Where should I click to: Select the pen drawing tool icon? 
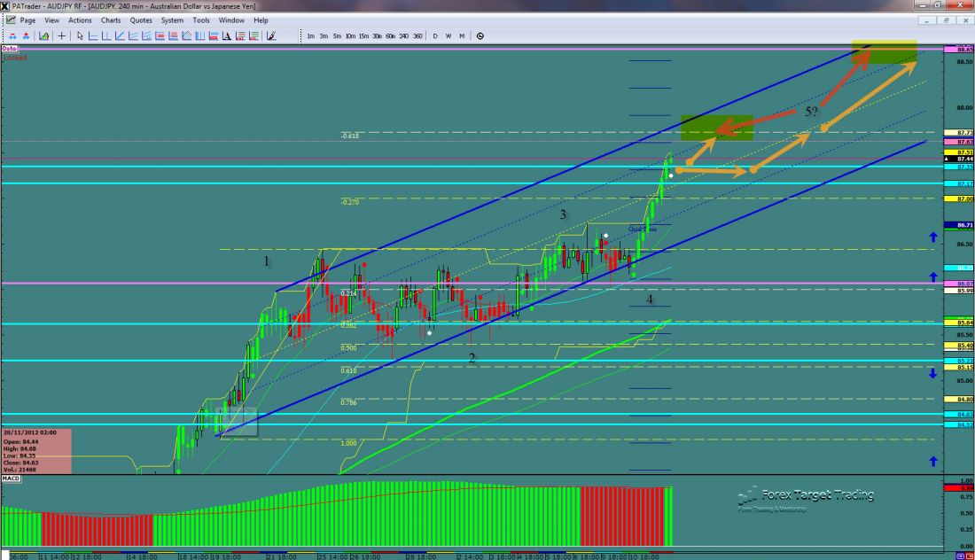tap(270, 36)
